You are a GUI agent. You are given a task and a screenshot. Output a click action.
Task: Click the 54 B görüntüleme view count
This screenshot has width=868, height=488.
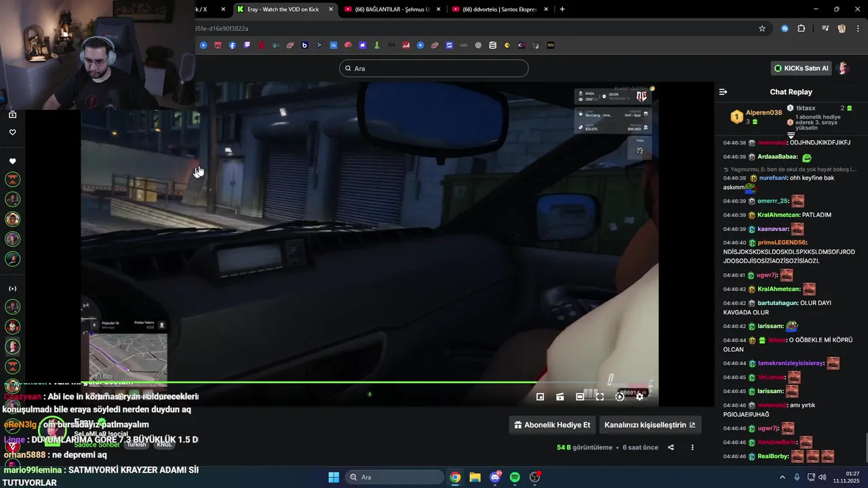(585, 447)
